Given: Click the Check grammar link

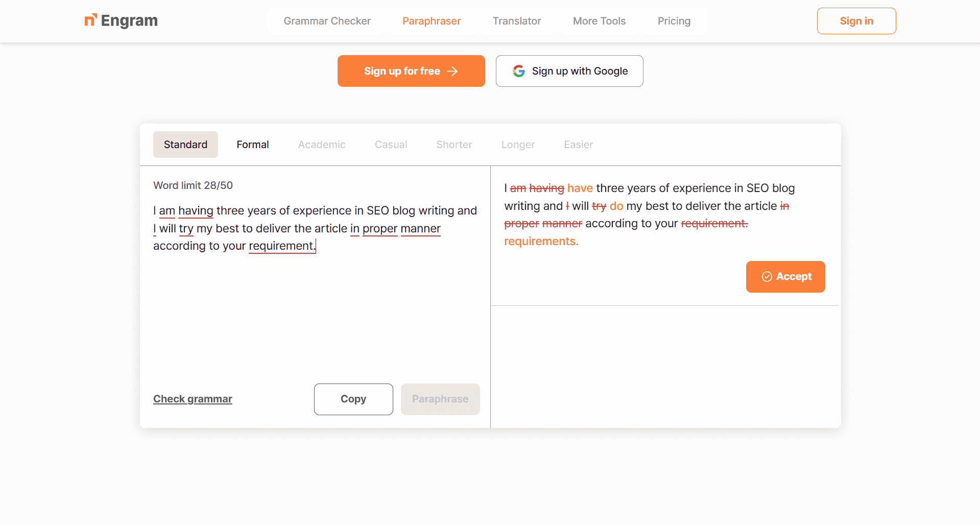Looking at the screenshot, I should pos(193,399).
